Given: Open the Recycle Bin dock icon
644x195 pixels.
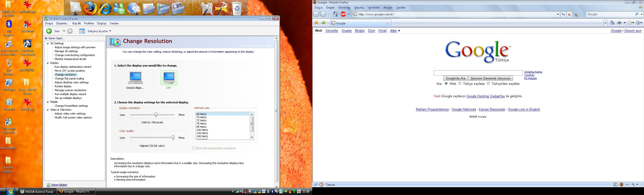Looking at the screenshot, I should point(237,9).
